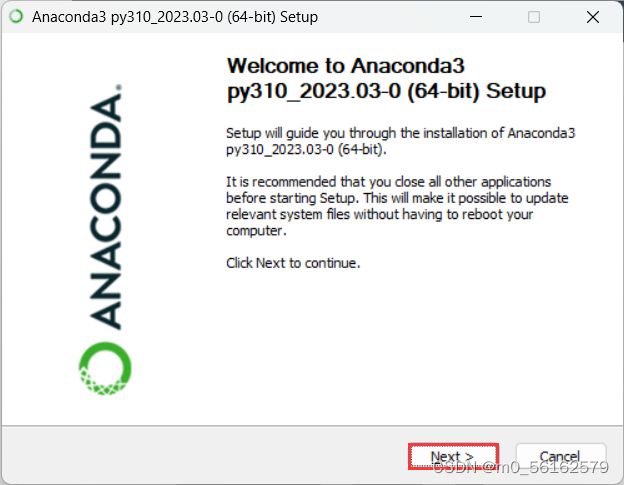
Task: Click the Next > button to continue
Action: pos(453,456)
